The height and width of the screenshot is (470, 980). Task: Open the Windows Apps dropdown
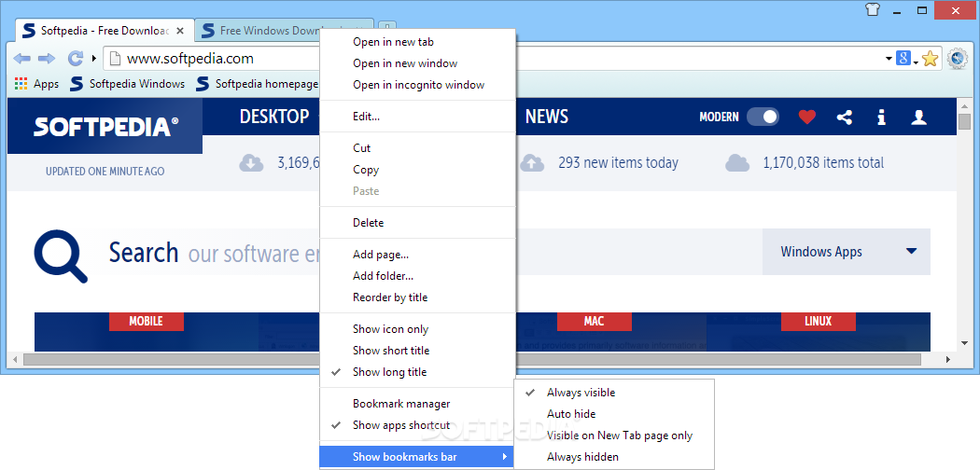click(847, 252)
